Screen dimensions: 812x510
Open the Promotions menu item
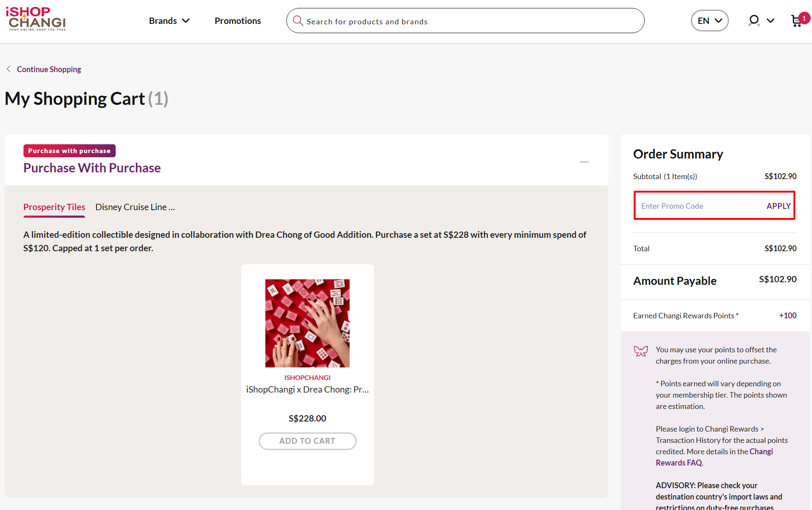pyautogui.click(x=237, y=21)
